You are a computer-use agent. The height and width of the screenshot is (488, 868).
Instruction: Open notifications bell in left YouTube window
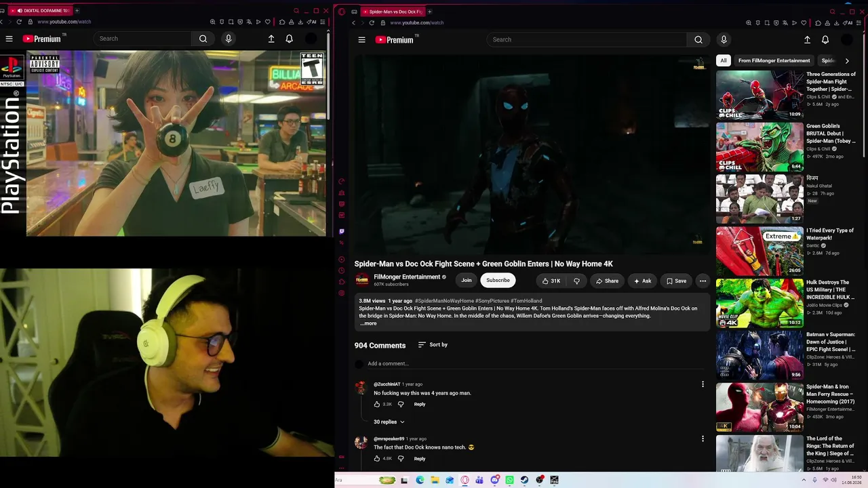pyautogui.click(x=289, y=39)
